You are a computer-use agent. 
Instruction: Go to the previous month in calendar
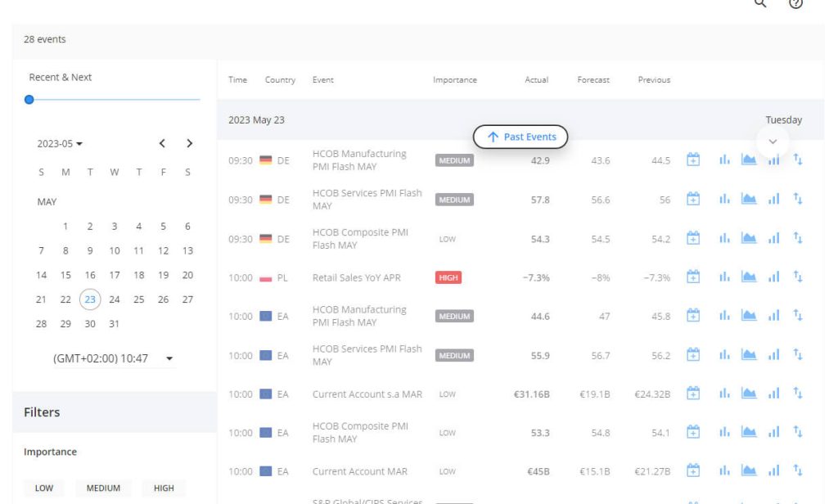[x=162, y=143]
